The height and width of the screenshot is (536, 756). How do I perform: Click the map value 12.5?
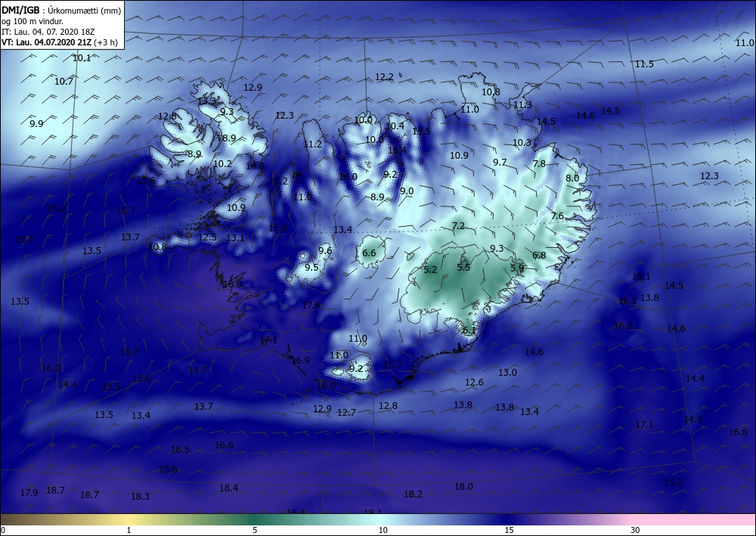pos(207,237)
